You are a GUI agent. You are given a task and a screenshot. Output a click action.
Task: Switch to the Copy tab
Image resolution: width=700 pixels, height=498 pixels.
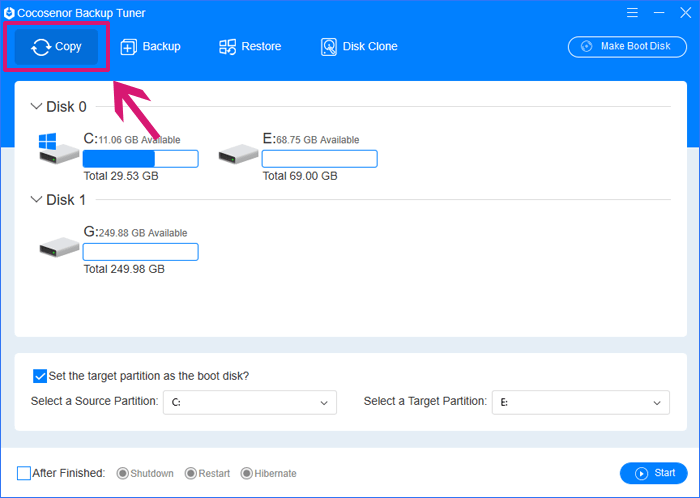point(56,47)
